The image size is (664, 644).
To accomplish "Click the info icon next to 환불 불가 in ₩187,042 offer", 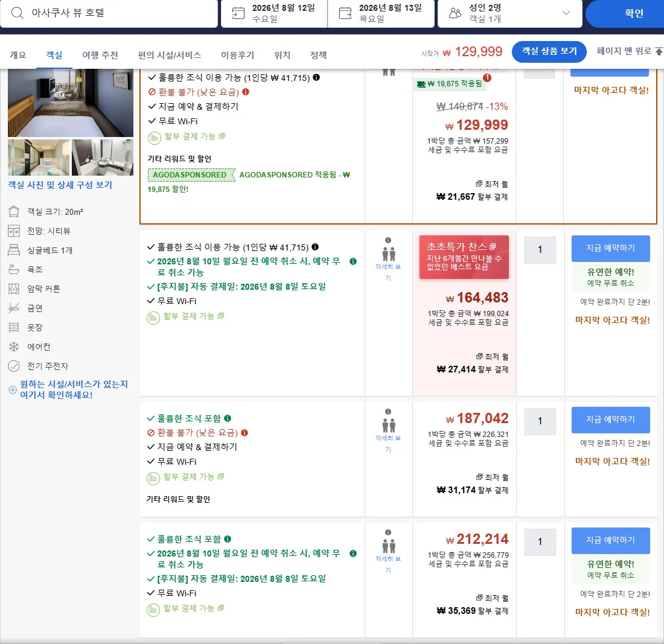I will [x=244, y=433].
